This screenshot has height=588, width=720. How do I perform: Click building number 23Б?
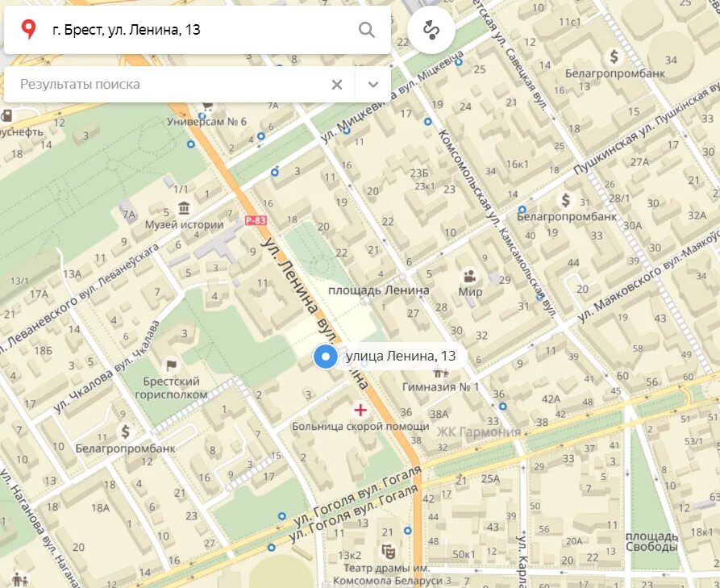(419, 173)
